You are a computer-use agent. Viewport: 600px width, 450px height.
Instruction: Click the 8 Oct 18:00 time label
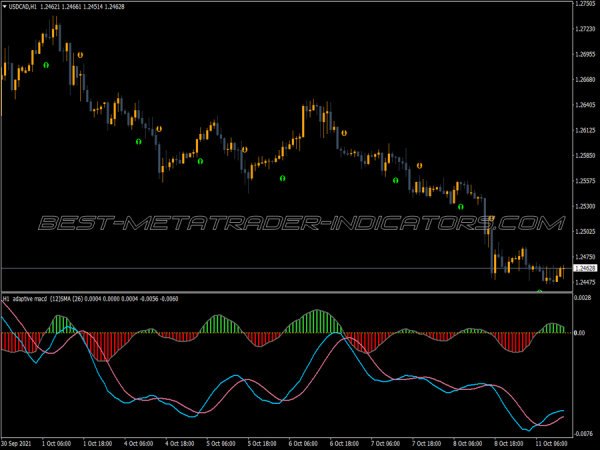click(x=509, y=444)
